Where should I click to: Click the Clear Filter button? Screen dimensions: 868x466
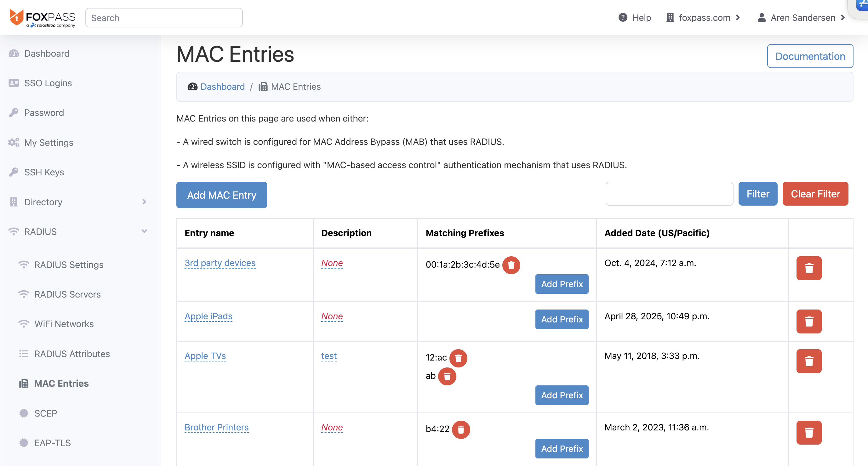point(815,194)
